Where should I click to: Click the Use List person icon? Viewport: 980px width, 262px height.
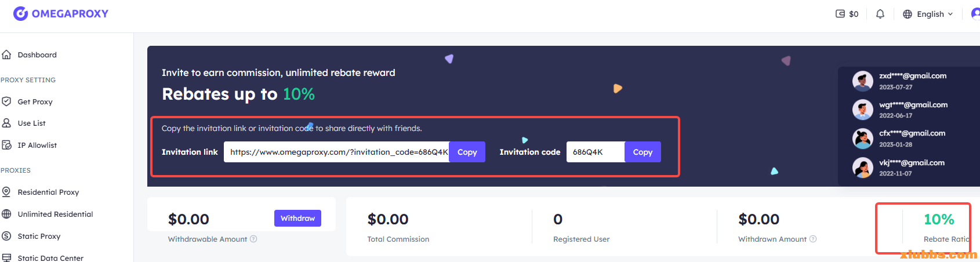point(7,123)
